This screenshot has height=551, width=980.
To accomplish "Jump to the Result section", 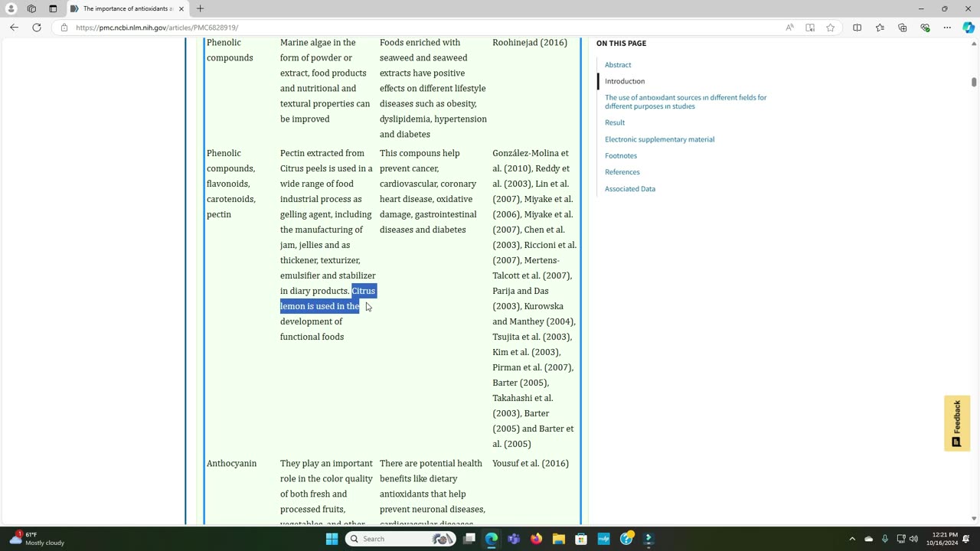I will tap(615, 122).
